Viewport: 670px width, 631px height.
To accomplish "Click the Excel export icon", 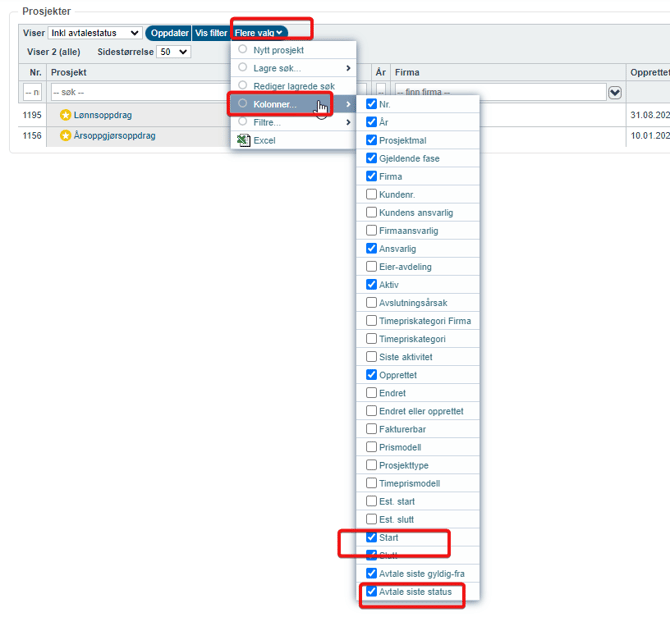I will (x=243, y=141).
